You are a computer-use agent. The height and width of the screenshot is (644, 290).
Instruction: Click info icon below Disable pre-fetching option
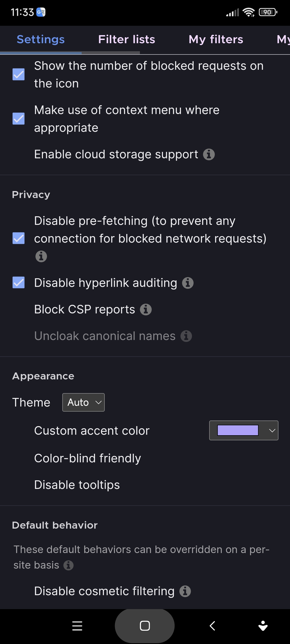coord(41,256)
